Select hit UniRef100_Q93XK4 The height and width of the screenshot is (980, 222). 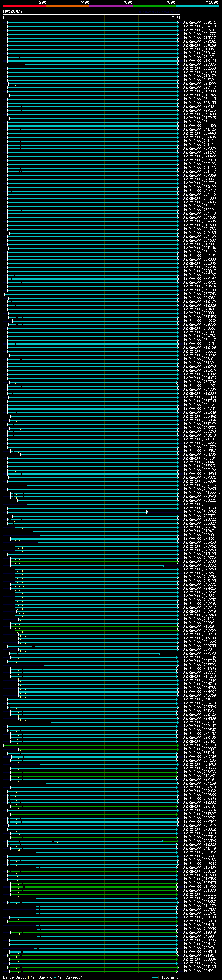click(199, 539)
